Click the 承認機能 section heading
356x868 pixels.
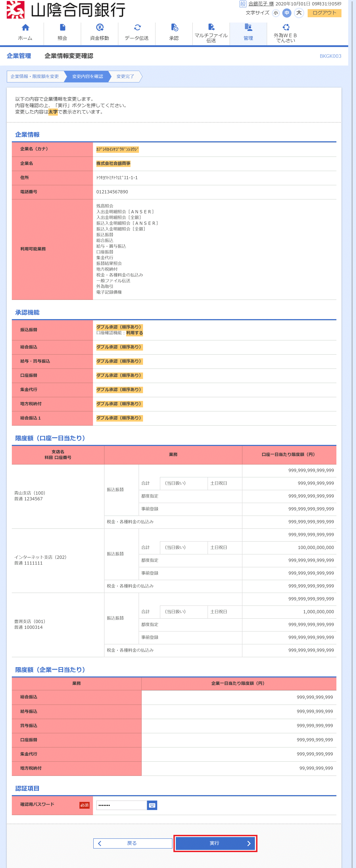[x=27, y=312]
